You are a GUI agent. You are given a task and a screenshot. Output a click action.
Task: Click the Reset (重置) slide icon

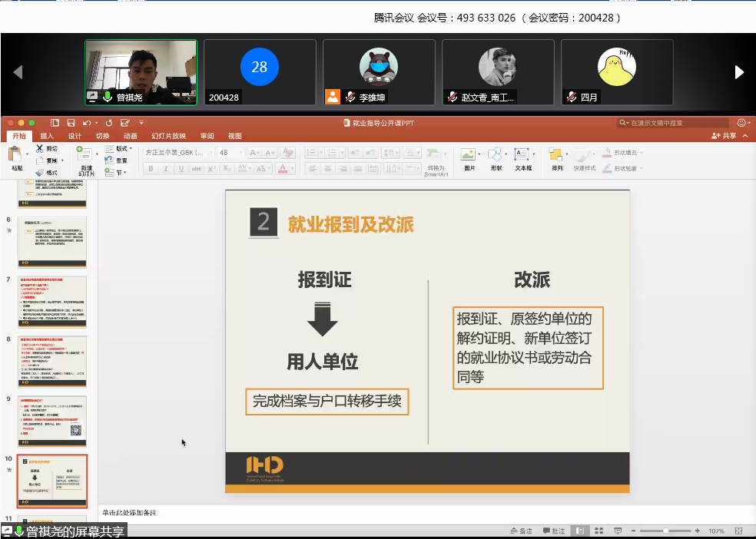point(109,160)
